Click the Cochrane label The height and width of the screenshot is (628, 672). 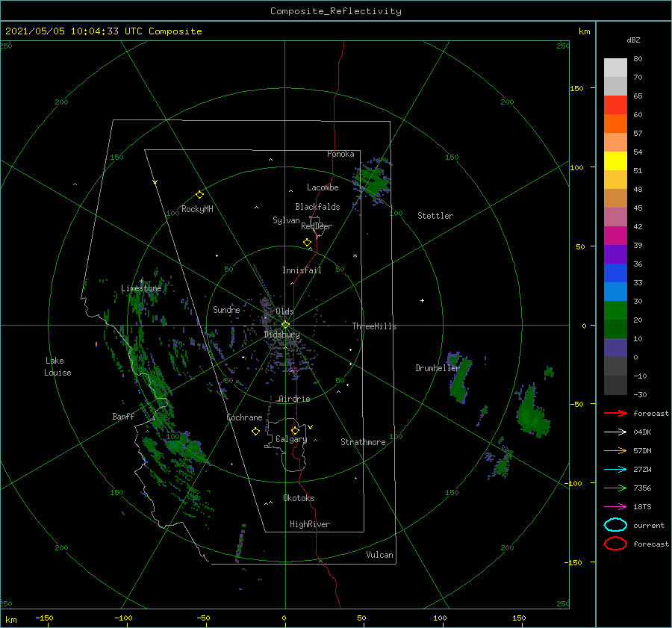244,417
